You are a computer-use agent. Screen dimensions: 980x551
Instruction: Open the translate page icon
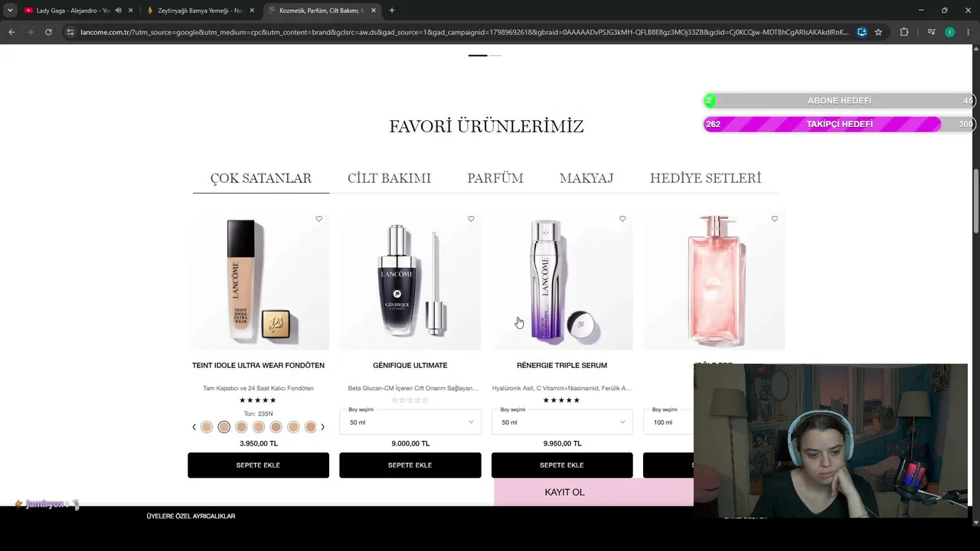(862, 32)
